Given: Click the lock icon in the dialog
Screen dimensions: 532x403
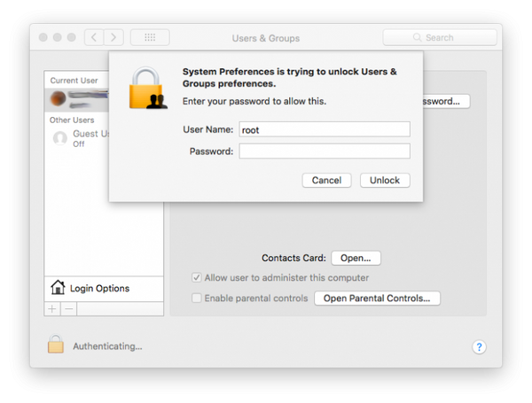Looking at the screenshot, I should [x=147, y=88].
